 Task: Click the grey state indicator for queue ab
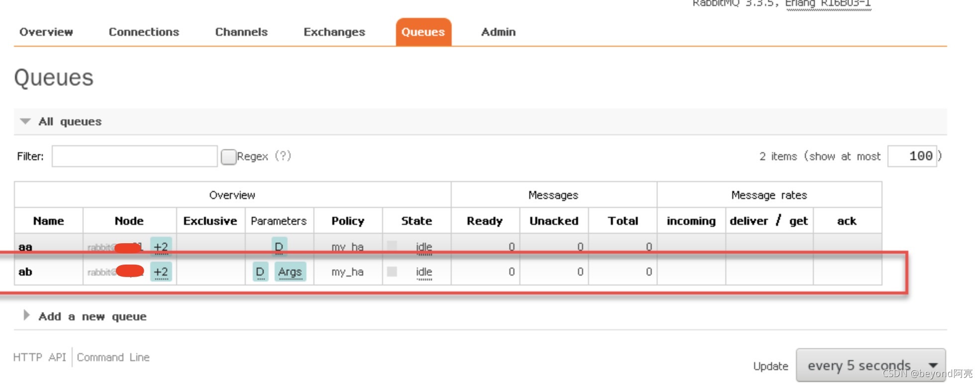[392, 272]
